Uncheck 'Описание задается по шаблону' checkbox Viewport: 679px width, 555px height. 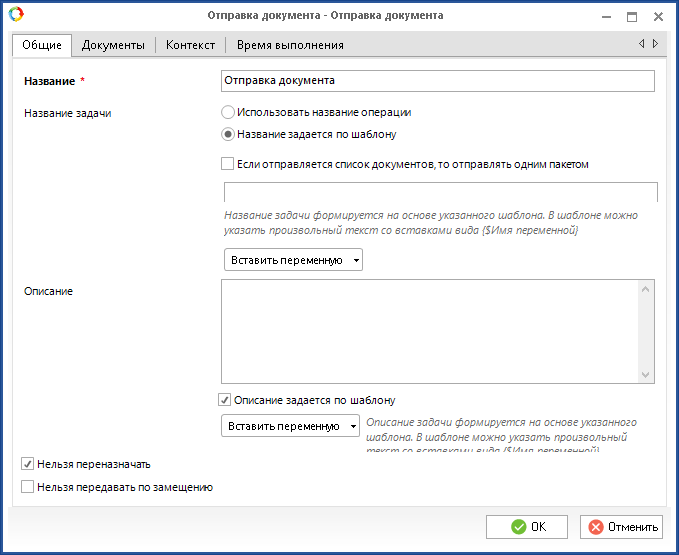click(x=225, y=400)
